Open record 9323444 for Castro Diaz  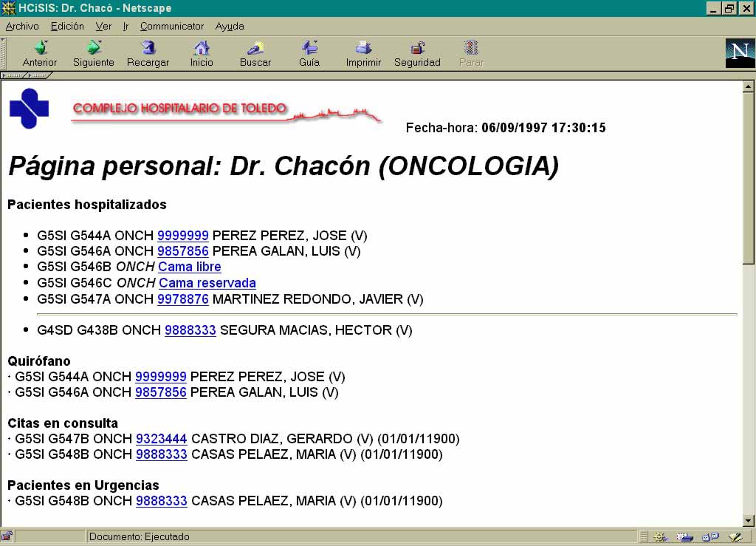[161, 439]
